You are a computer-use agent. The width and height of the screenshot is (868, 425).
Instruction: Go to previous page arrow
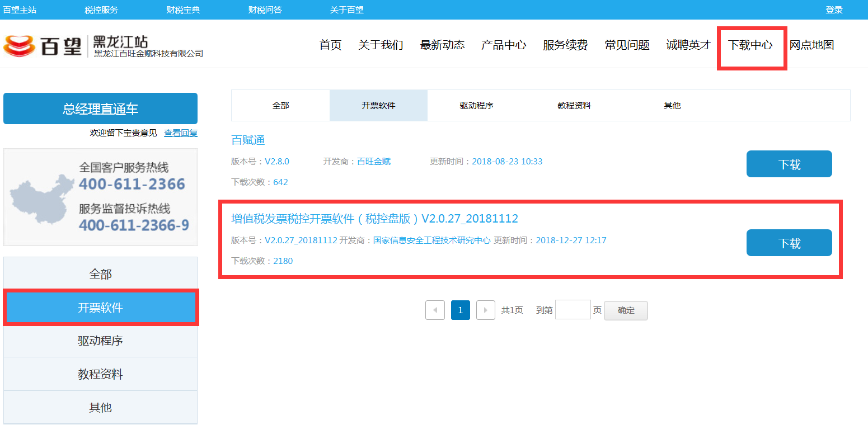435,310
